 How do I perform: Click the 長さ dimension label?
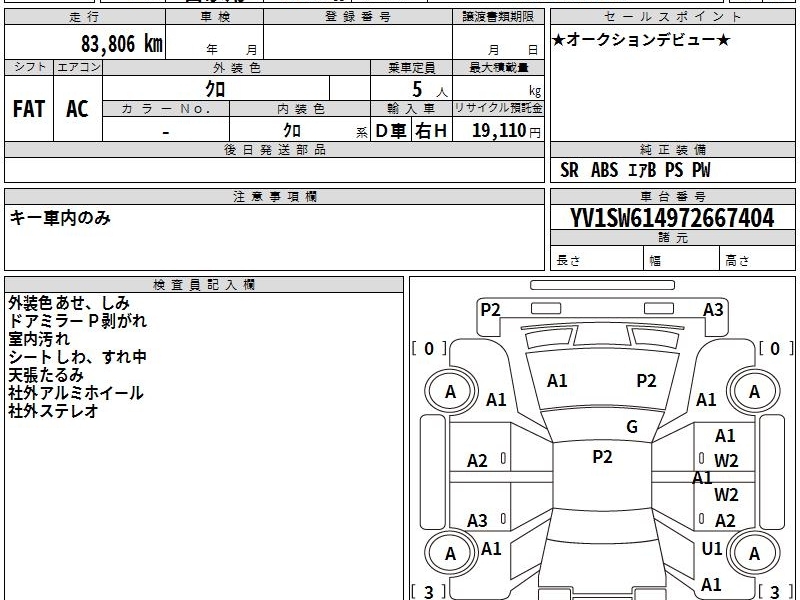[568, 260]
